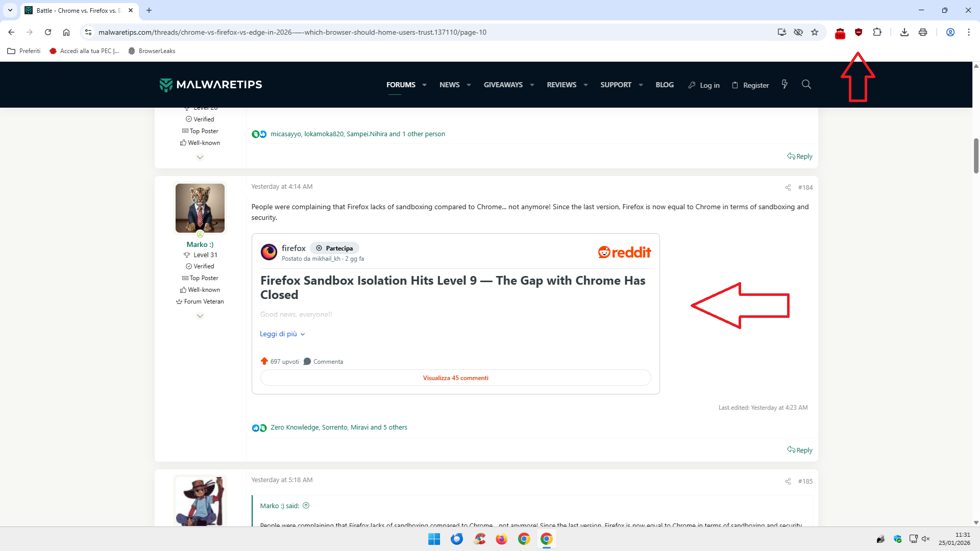Image resolution: width=980 pixels, height=551 pixels.
Task: Close the Battle - Chrome vs. Firefox tab
Action: click(x=131, y=10)
